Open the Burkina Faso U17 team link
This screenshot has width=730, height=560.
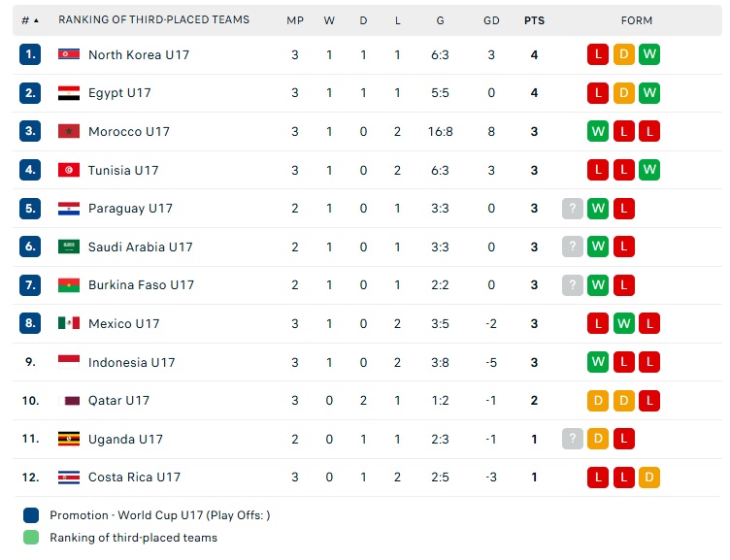pyautogui.click(x=141, y=285)
